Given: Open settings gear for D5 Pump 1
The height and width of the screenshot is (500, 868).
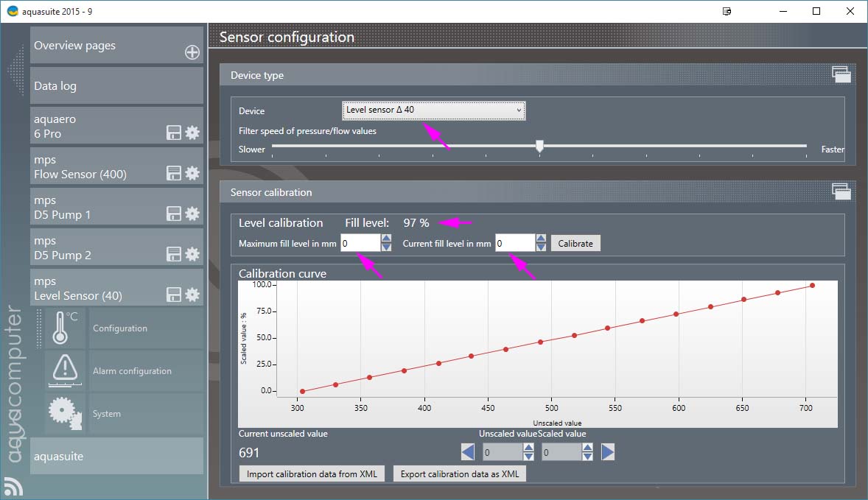Looking at the screenshot, I should click(192, 214).
